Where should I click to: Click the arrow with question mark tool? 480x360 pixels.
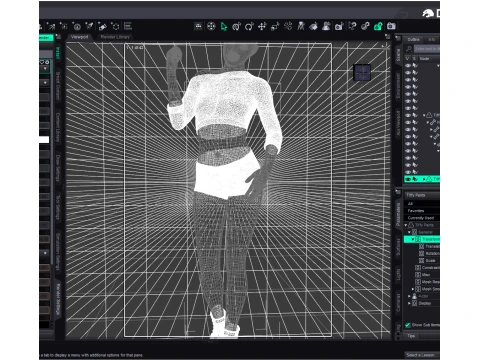(x=352, y=26)
